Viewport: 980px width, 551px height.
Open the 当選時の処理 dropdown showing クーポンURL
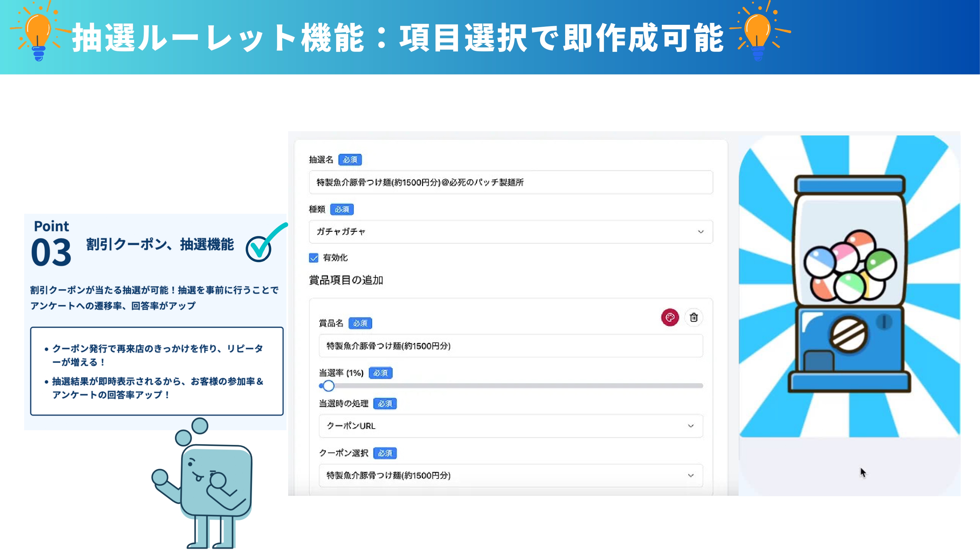tap(511, 426)
